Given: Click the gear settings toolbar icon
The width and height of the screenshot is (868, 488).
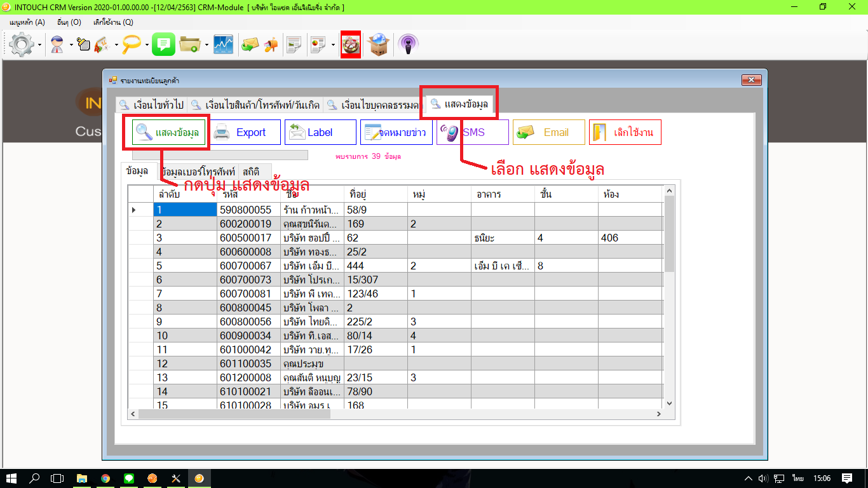Looking at the screenshot, I should [22, 44].
